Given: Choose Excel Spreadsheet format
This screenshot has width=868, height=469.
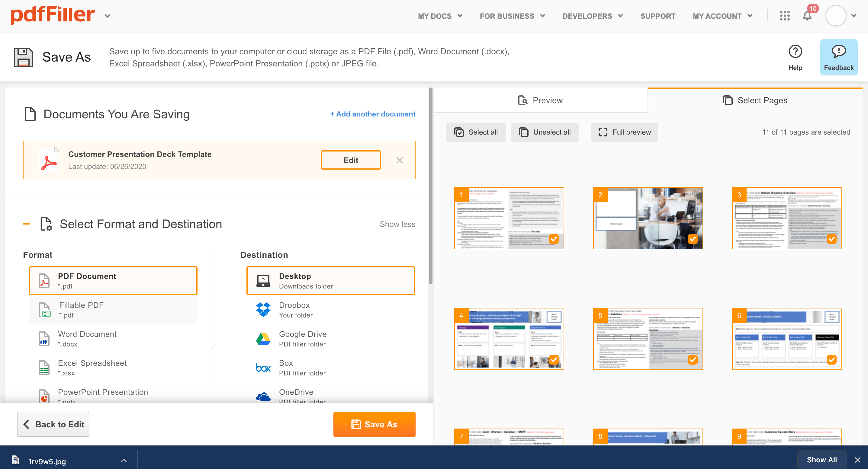Looking at the screenshot, I should tap(113, 368).
